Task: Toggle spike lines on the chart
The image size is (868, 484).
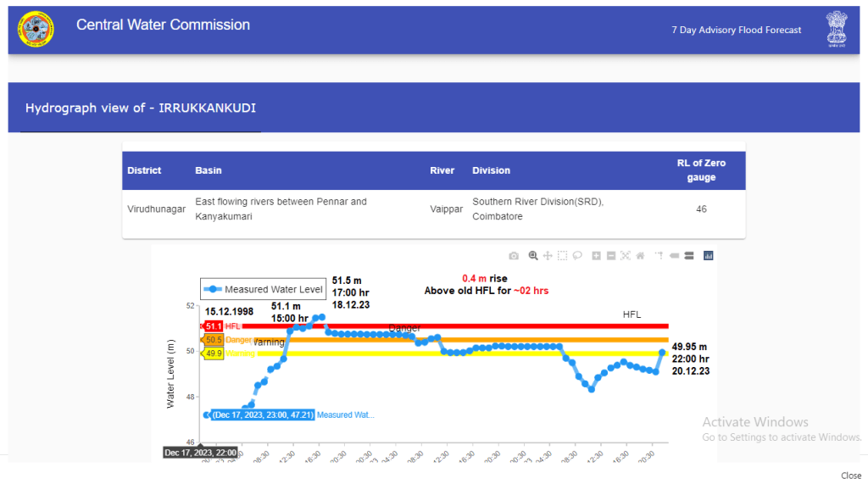Action: [659, 256]
